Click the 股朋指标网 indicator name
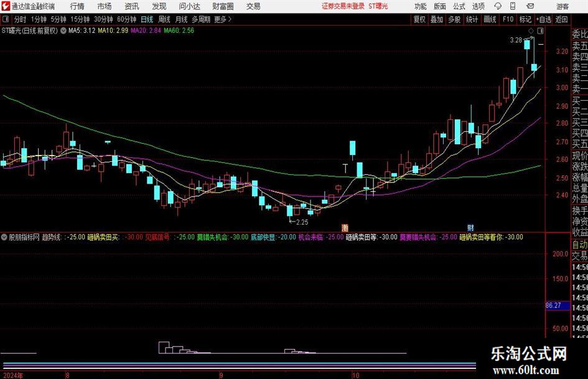Screen dimensions: 588x379 [x=24, y=237]
